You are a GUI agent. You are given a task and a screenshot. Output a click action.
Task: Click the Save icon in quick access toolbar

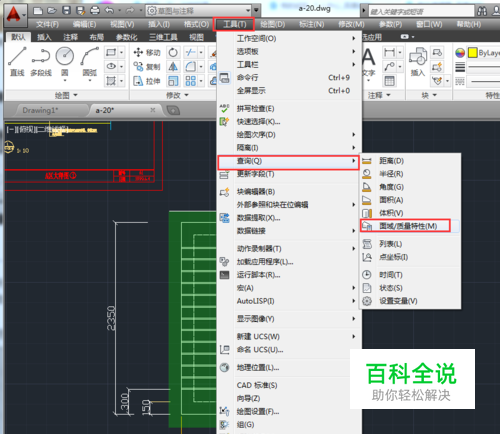click(x=66, y=11)
